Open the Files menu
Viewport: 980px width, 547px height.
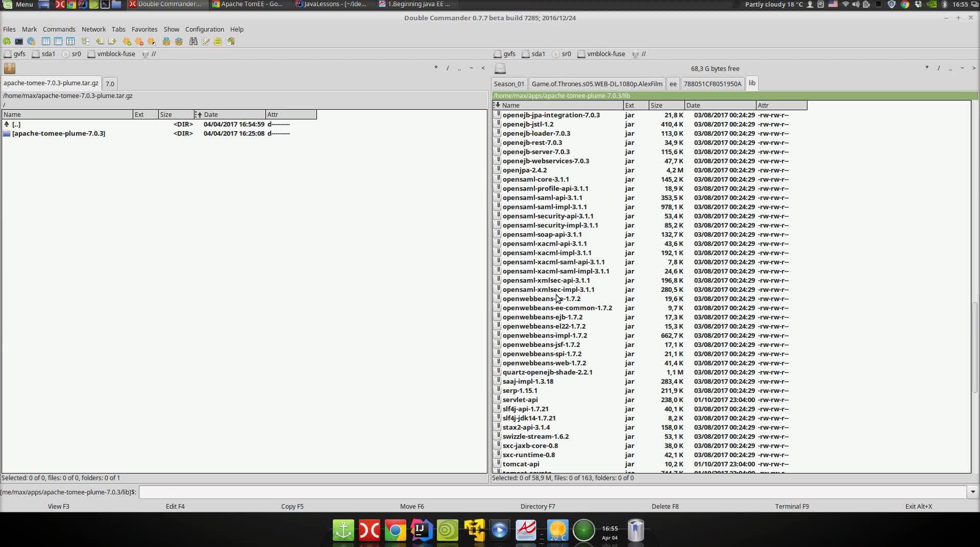click(9, 29)
